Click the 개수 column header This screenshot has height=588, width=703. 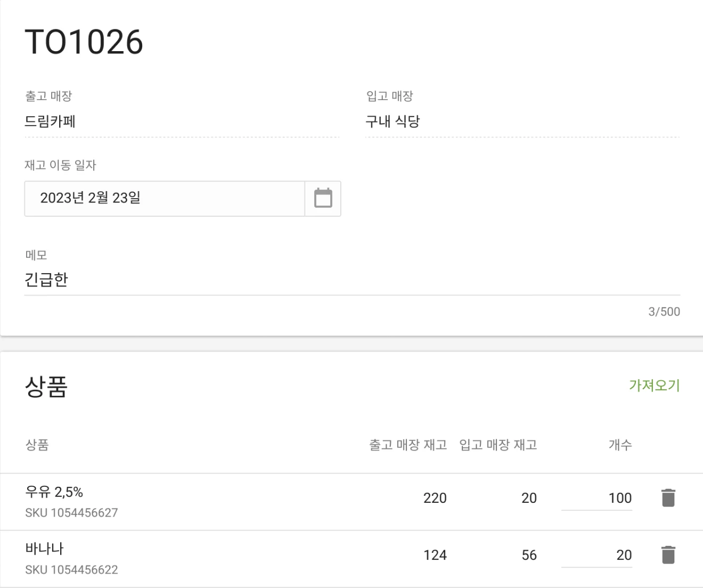(x=620, y=445)
